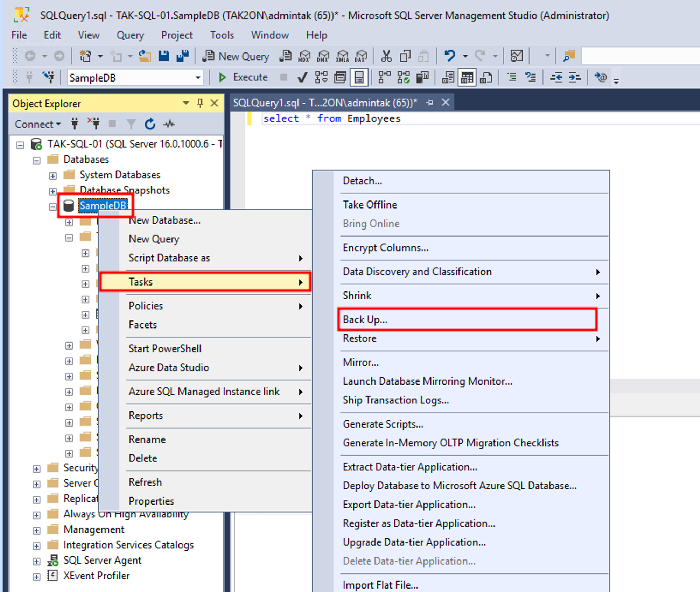This screenshot has width=700, height=592.
Task: Expand the System Databases node
Action: [53, 176]
